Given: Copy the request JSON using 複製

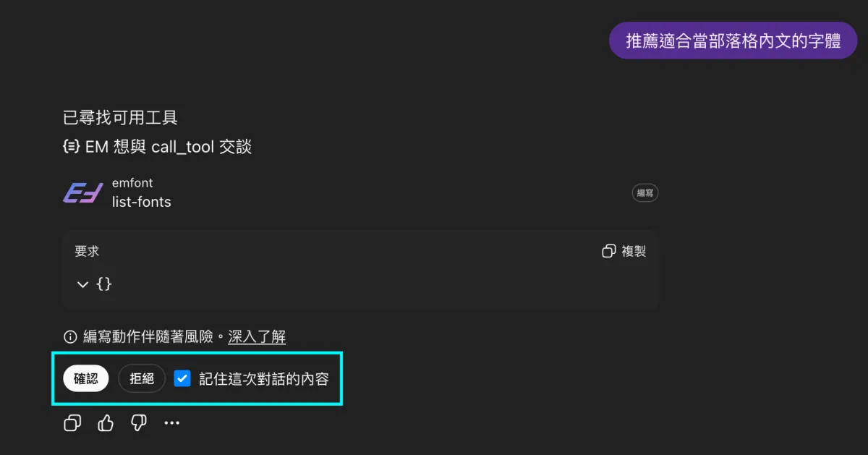Looking at the screenshot, I should point(624,251).
